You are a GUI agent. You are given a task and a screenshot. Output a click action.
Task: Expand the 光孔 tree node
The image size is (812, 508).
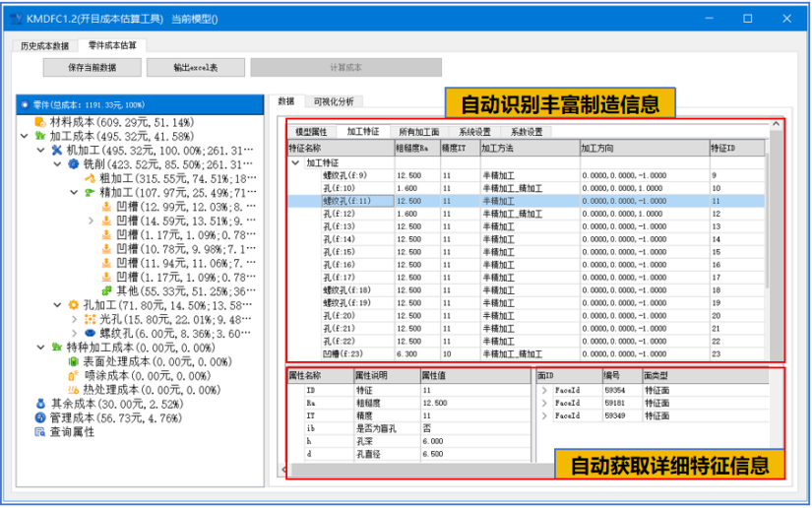tap(74, 320)
